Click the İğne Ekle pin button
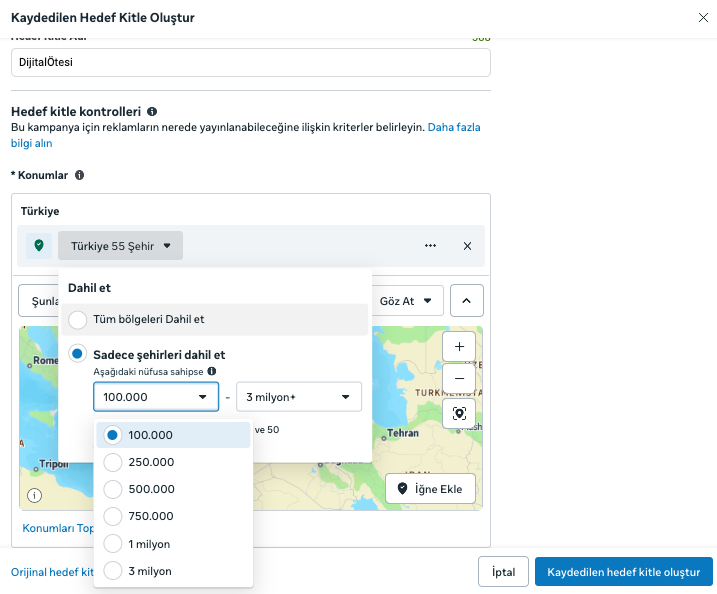The height and width of the screenshot is (594, 717). coord(430,489)
